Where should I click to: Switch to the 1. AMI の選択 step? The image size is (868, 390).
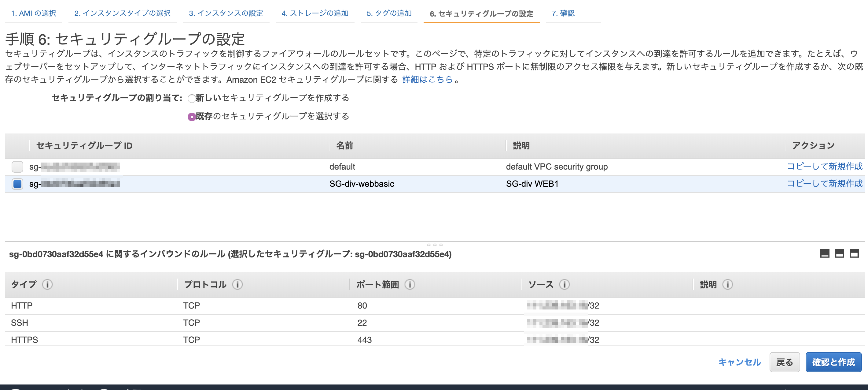tap(33, 13)
